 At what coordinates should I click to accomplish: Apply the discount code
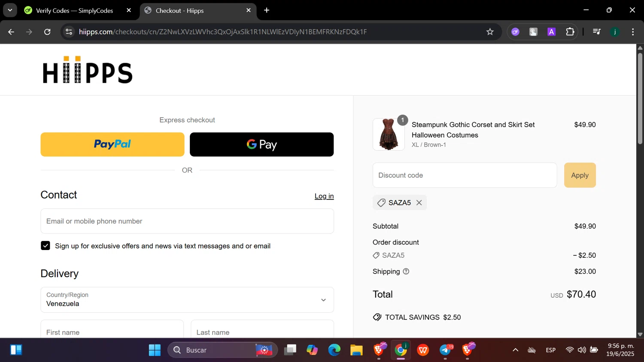(580, 175)
